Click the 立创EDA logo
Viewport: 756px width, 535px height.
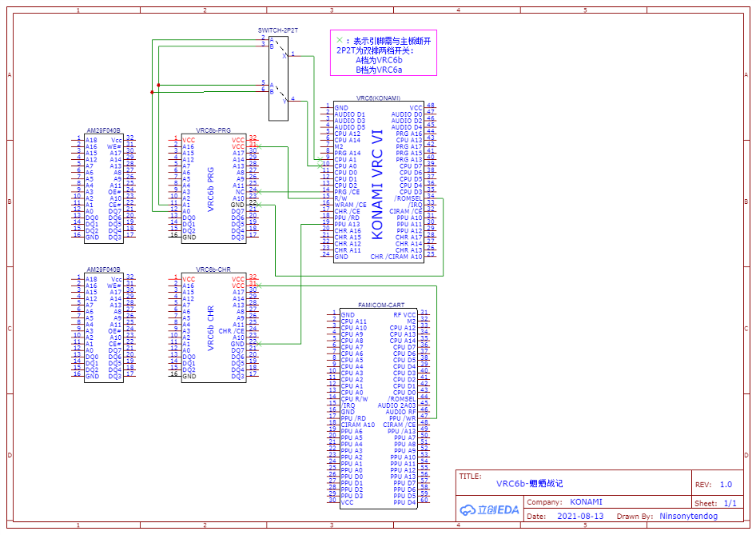click(x=489, y=510)
